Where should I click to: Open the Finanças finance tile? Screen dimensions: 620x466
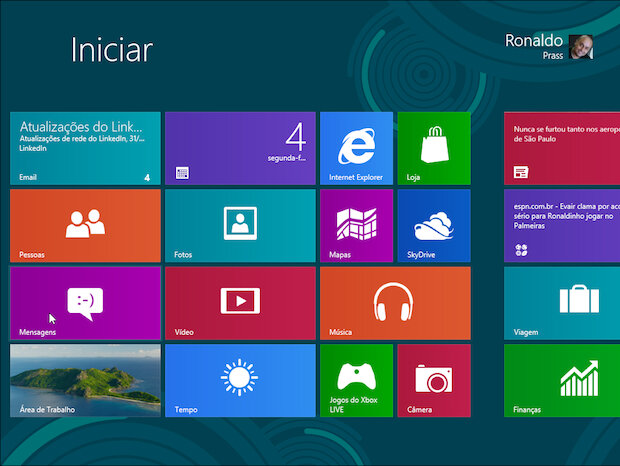pyautogui.click(x=562, y=381)
